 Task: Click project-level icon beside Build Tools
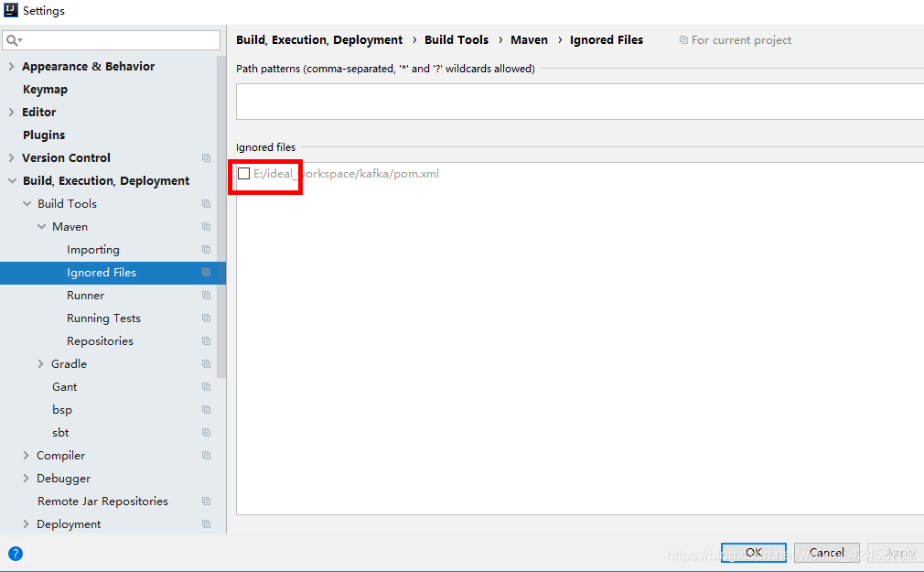(x=206, y=204)
